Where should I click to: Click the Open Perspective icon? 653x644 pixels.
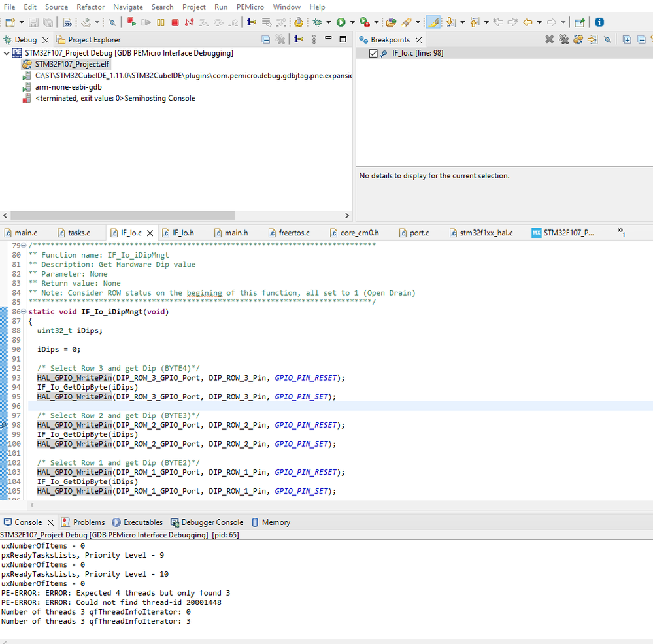pyautogui.click(x=579, y=22)
